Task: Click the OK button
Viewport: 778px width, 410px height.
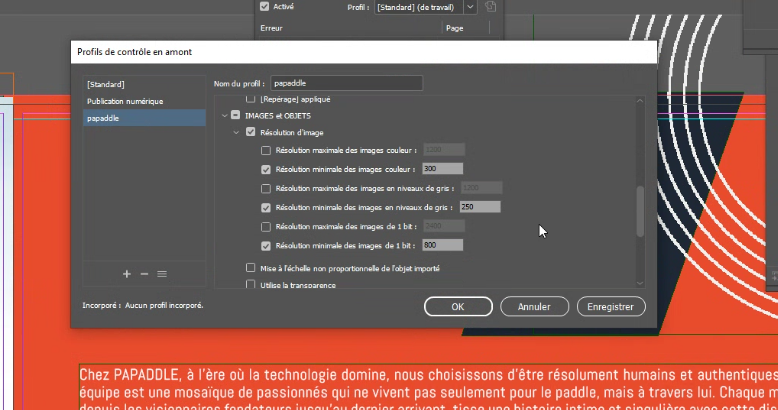Action: pos(457,306)
